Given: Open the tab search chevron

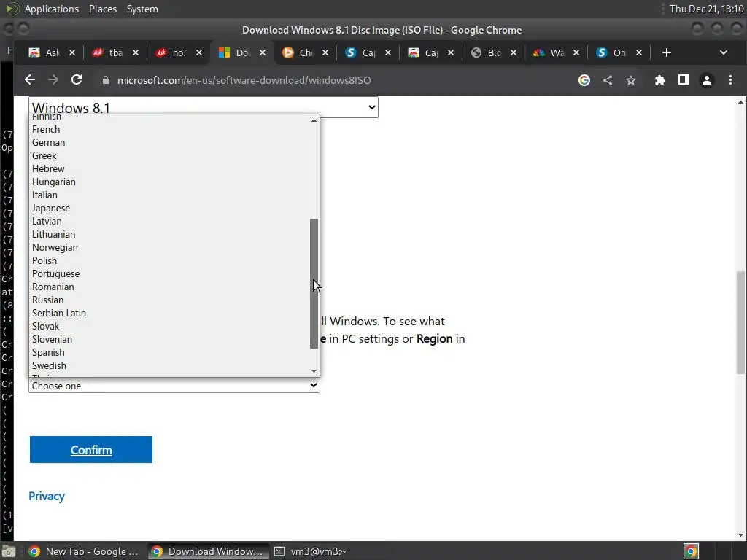Looking at the screenshot, I should click(723, 52).
